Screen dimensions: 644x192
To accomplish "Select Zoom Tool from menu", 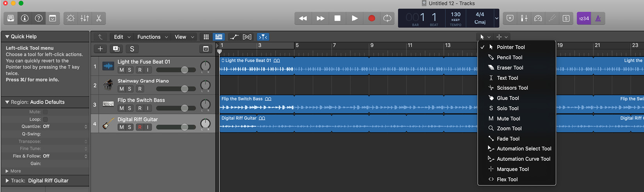I will 517,128.
